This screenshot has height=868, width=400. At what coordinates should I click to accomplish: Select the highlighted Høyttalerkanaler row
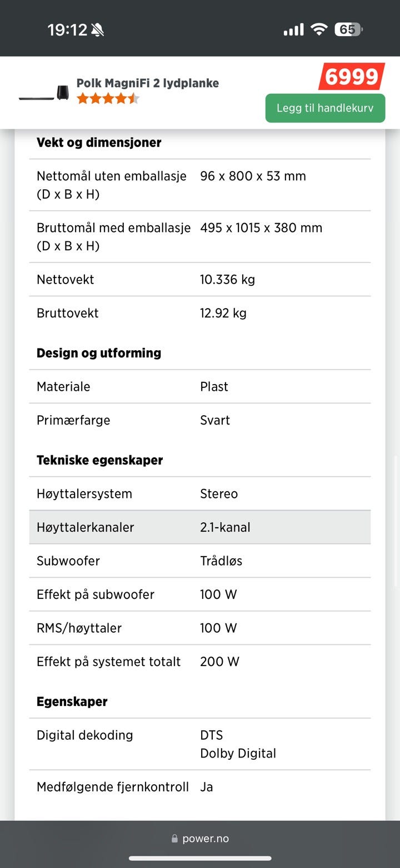click(x=200, y=527)
